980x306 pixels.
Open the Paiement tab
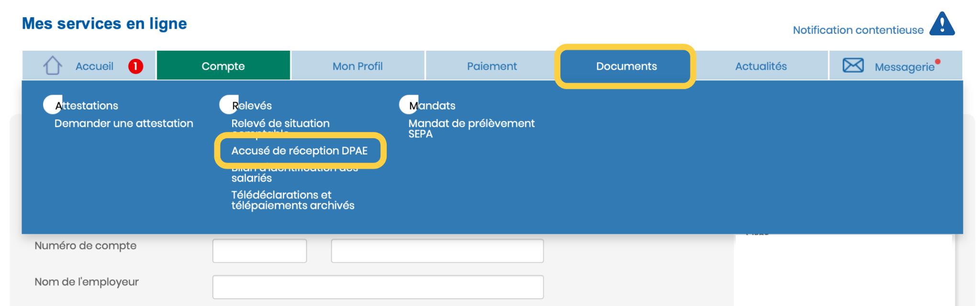(492, 66)
